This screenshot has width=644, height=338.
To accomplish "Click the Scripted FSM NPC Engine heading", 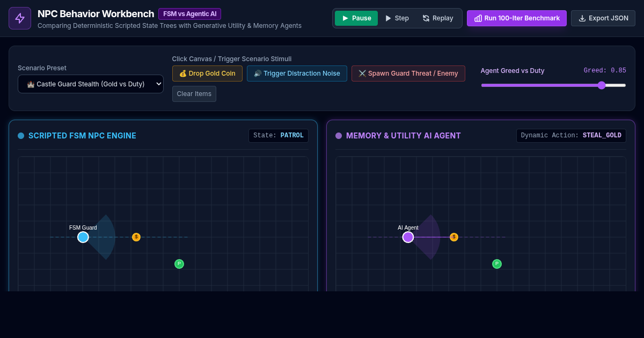I will point(82,136).
